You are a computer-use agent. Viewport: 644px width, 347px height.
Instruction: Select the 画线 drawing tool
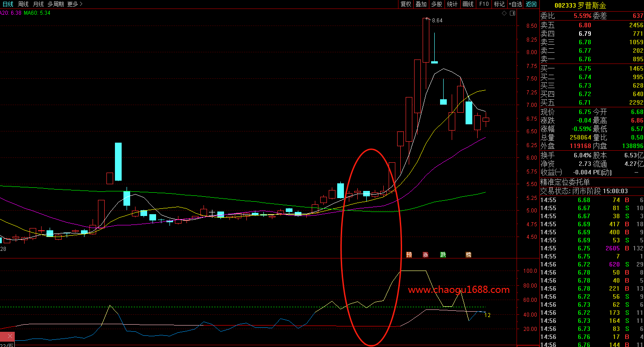point(468,4)
